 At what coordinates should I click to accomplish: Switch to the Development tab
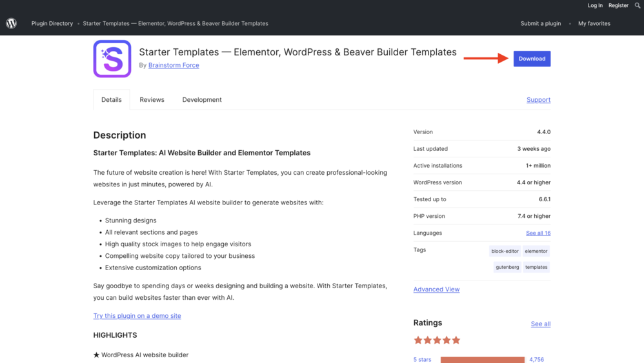click(202, 100)
